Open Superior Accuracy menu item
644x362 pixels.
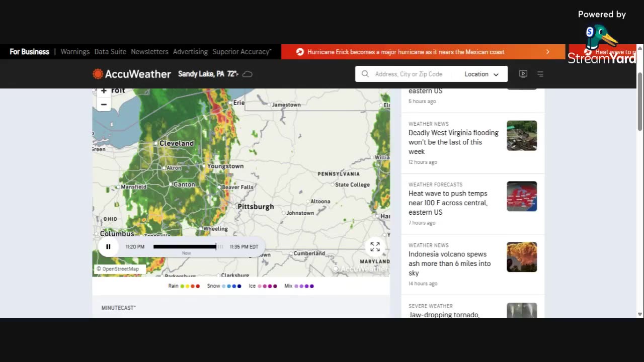(x=242, y=52)
